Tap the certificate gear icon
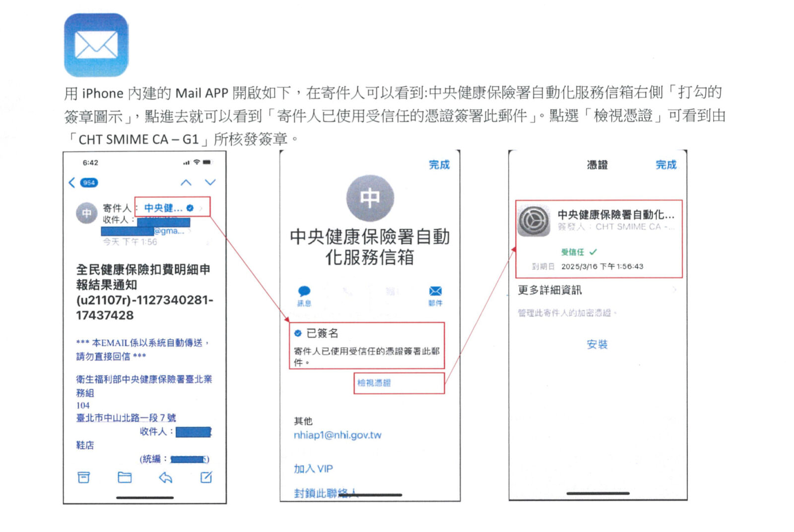Screen dimensions: 794x532 tap(534, 221)
